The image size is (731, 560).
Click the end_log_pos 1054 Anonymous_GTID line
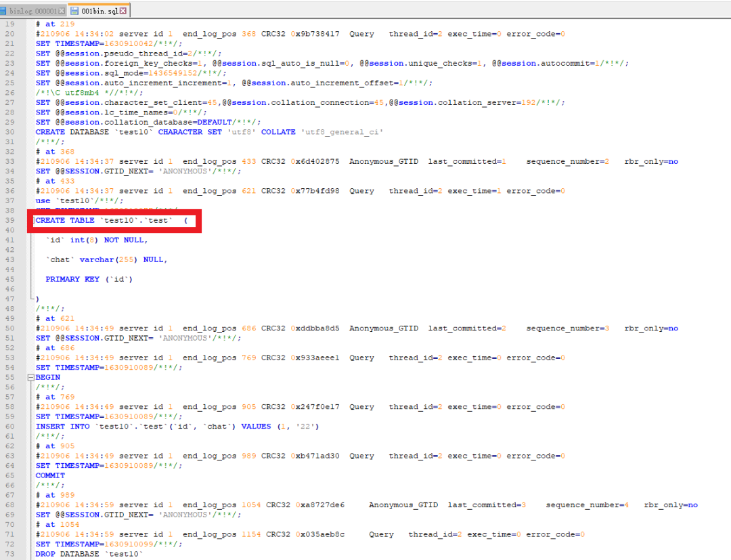click(366, 504)
